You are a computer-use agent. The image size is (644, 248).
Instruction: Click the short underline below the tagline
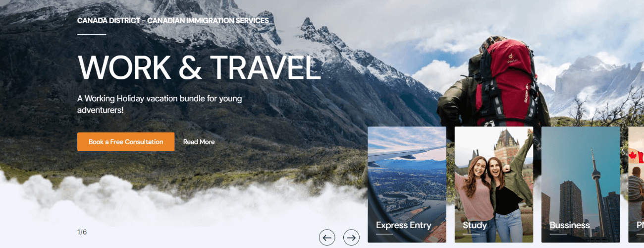tap(92, 34)
